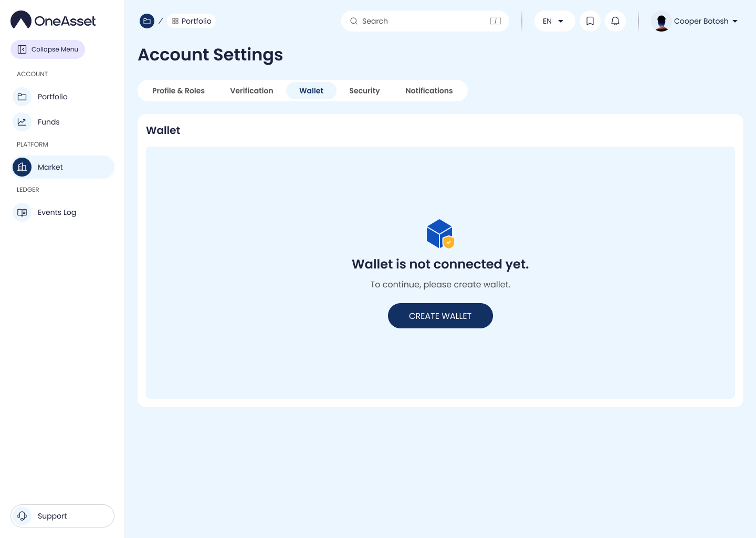This screenshot has height=538, width=756.
Task: Click the blue wallet cube illustration
Action: (x=440, y=234)
